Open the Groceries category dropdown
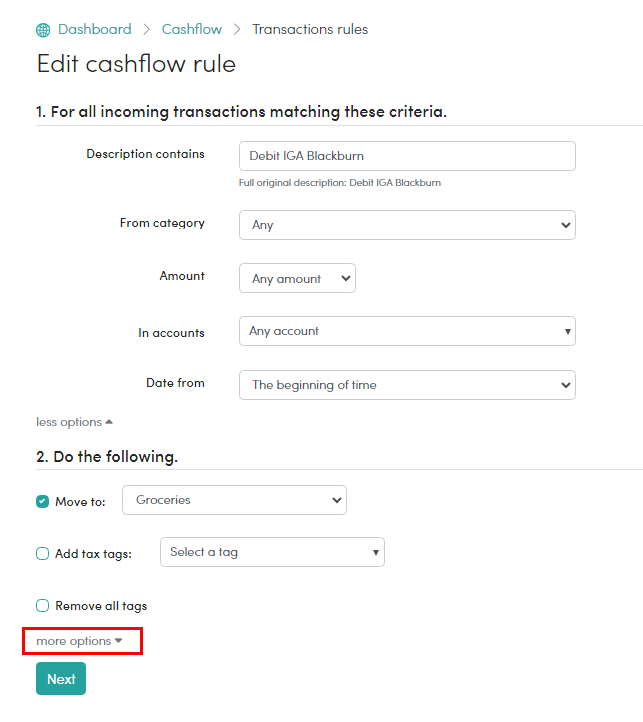Viewport: 643px width, 722px height. click(234, 500)
